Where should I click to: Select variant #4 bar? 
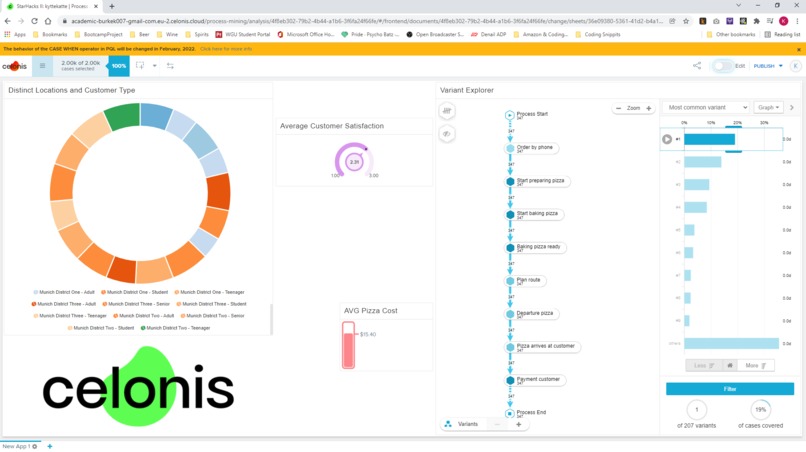[x=695, y=207]
